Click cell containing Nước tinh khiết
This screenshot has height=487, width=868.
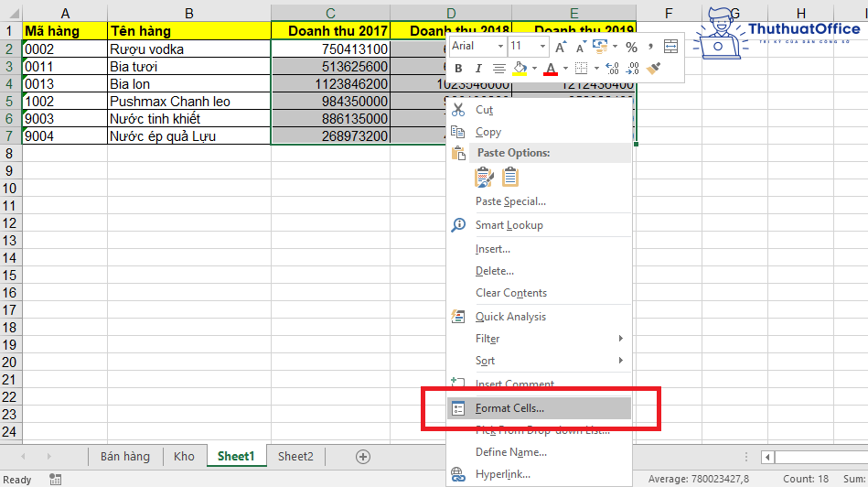pos(188,119)
